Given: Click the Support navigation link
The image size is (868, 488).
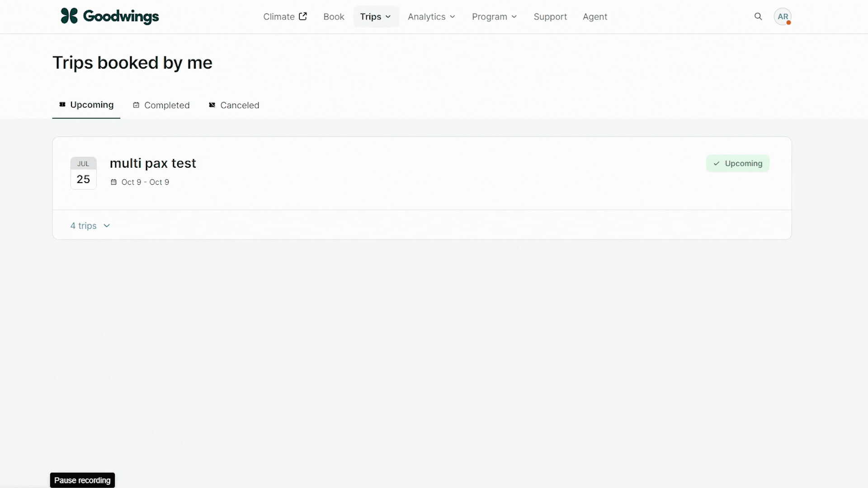Looking at the screenshot, I should 550,16.
